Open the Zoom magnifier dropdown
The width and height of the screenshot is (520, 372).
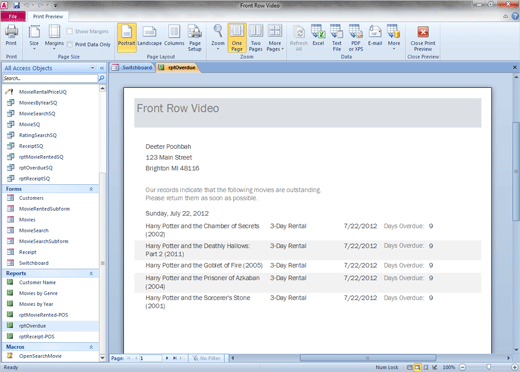[x=218, y=37]
